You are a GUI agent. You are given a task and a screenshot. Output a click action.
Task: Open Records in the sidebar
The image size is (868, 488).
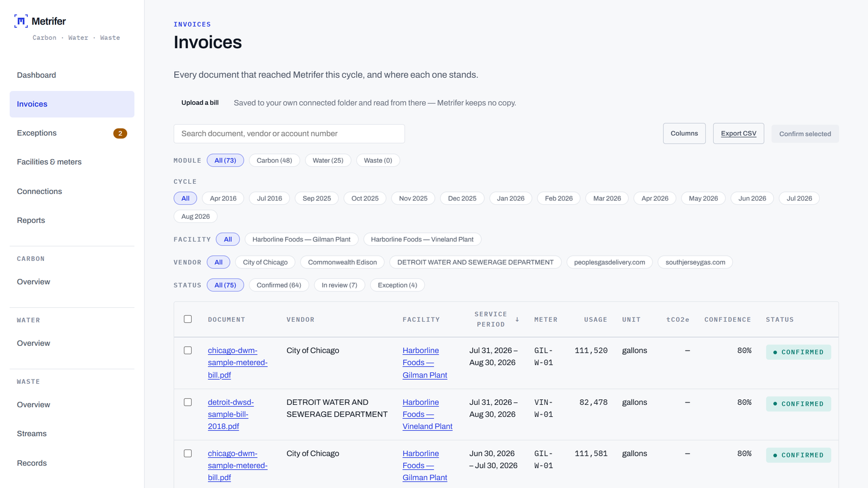coord(72,463)
